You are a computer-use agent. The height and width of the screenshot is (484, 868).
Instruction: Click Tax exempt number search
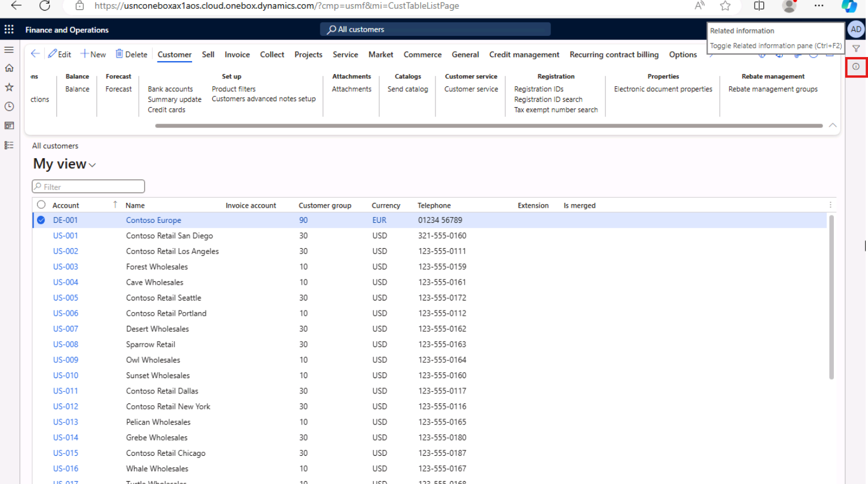click(x=556, y=110)
